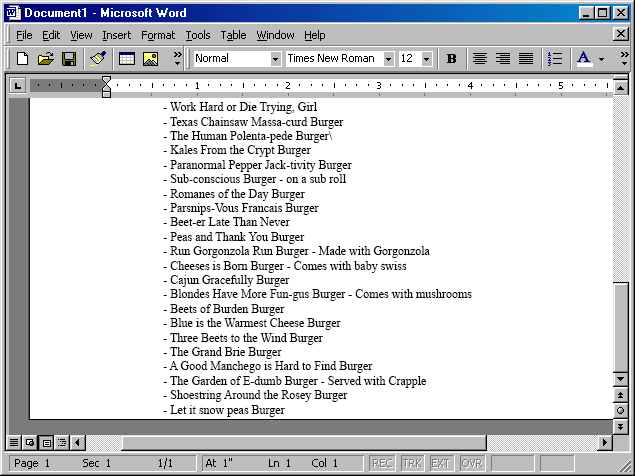Click the horizontal scrollbar right arrow
The width and height of the screenshot is (635, 476).
(604, 442)
